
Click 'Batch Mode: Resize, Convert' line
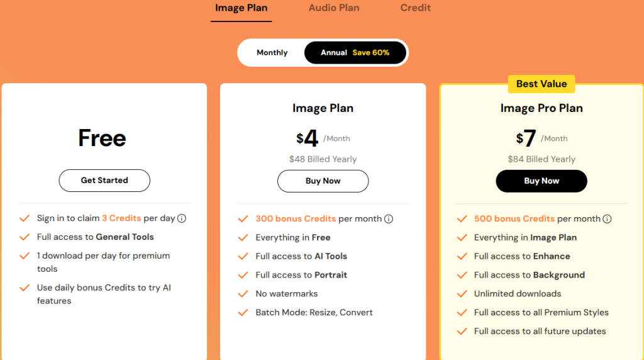pos(314,312)
